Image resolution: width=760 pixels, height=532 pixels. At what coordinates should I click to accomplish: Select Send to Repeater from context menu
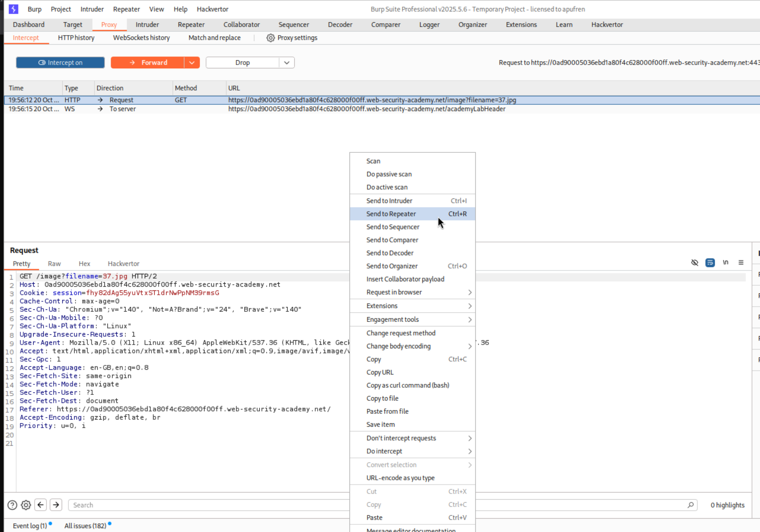click(x=391, y=214)
